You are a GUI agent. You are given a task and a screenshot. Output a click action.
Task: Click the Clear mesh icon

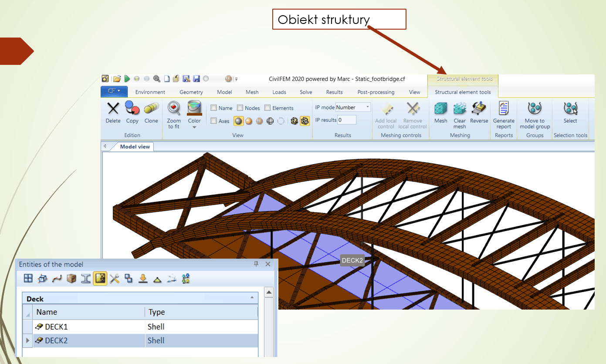(460, 109)
